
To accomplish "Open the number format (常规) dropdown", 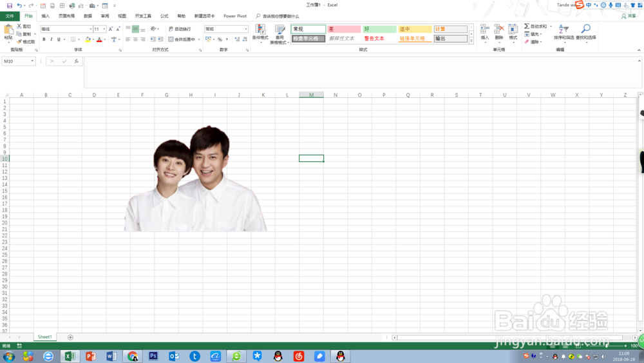I will pyautogui.click(x=246, y=29).
